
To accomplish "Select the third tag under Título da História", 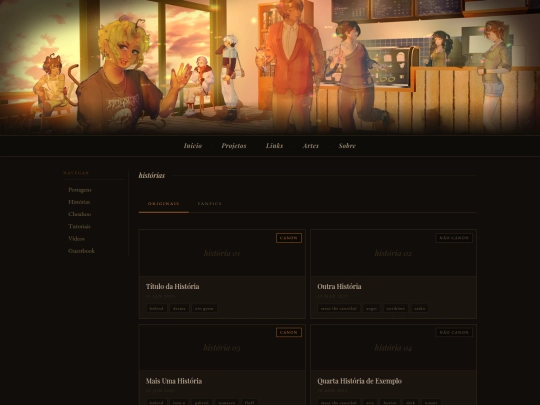I will (x=204, y=308).
